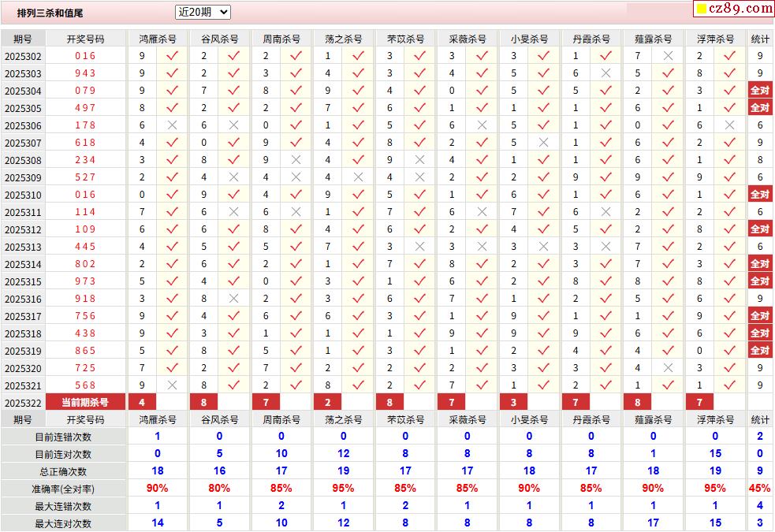Click the 45% value in 统计 column
The height and width of the screenshot is (532, 775).
click(760, 488)
